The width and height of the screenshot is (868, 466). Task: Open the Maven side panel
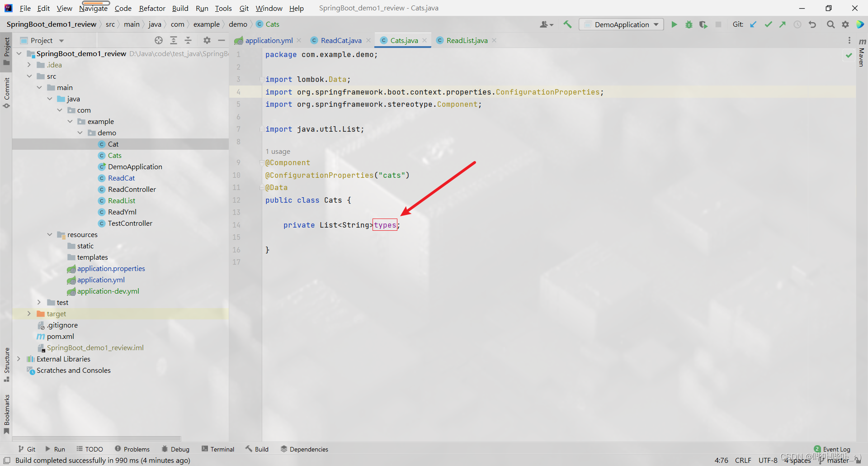point(862,53)
